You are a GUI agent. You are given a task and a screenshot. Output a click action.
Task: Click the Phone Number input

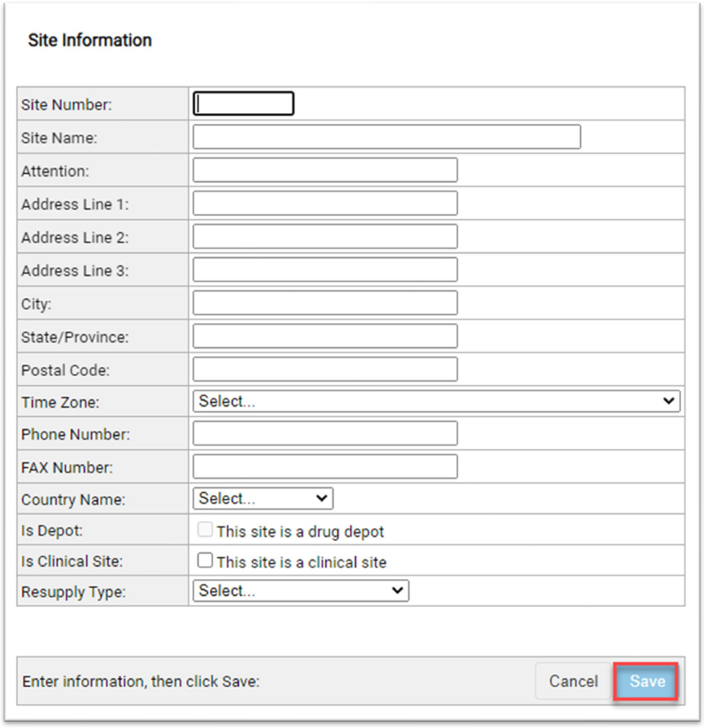[x=324, y=434]
